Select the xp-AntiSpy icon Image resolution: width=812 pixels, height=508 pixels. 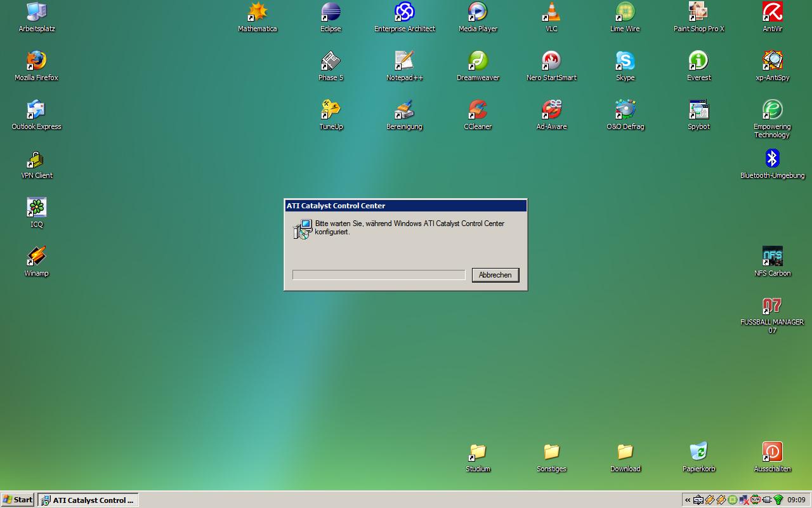point(772,60)
